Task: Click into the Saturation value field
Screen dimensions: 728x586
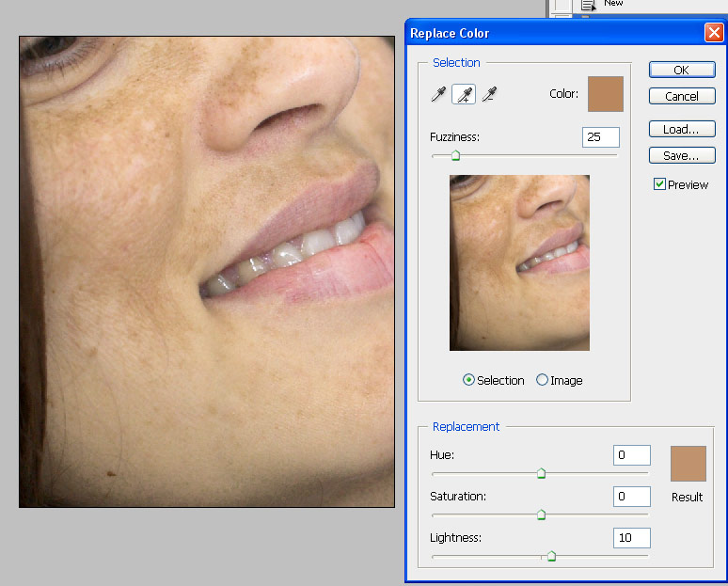Action: pyautogui.click(x=631, y=497)
